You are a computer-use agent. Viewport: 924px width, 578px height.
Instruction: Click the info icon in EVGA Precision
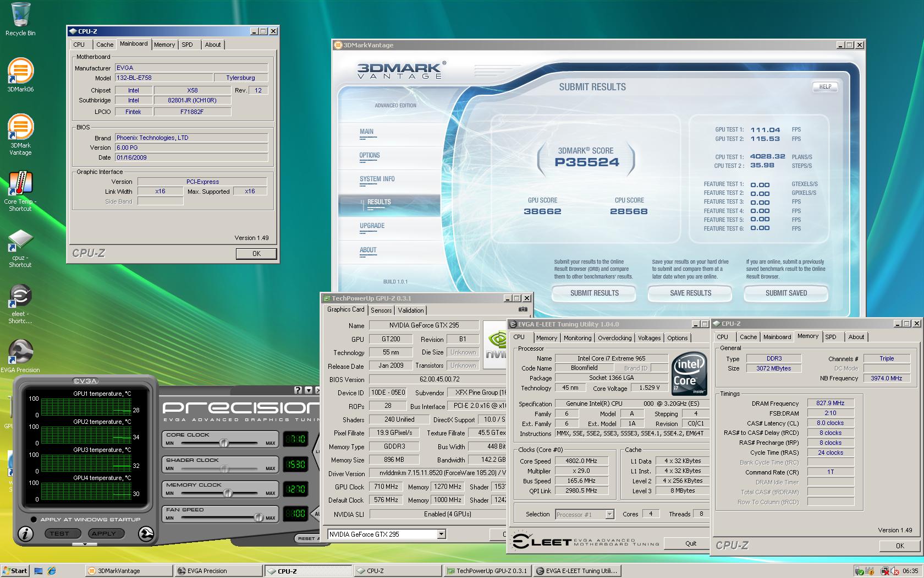pyautogui.click(x=25, y=533)
